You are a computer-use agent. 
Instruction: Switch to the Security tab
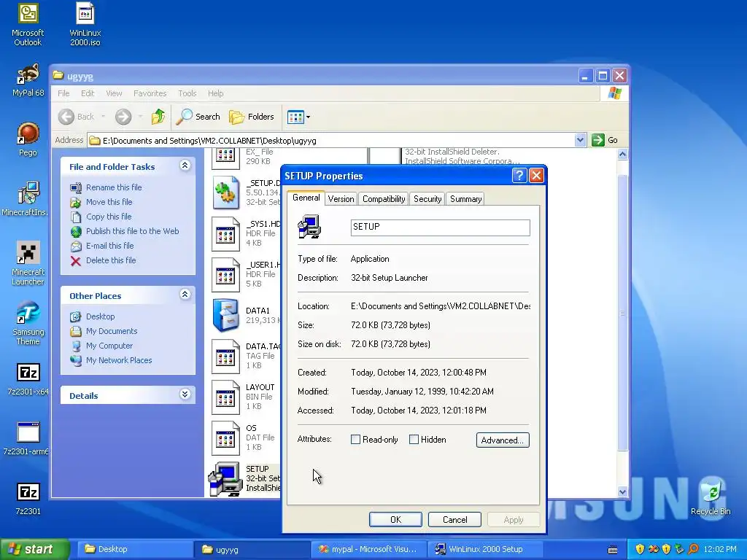427,199
